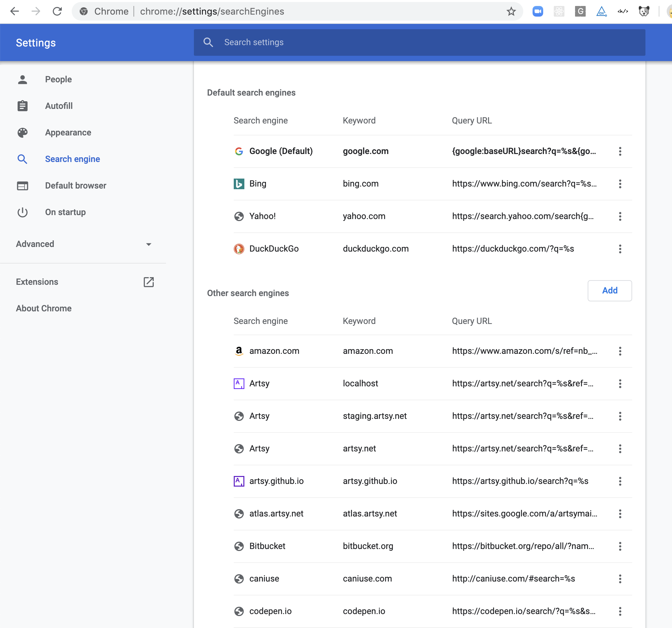The image size is (672, 628).
Task: Click the Bitbucket search engine icon
Action: coord(239,545)
